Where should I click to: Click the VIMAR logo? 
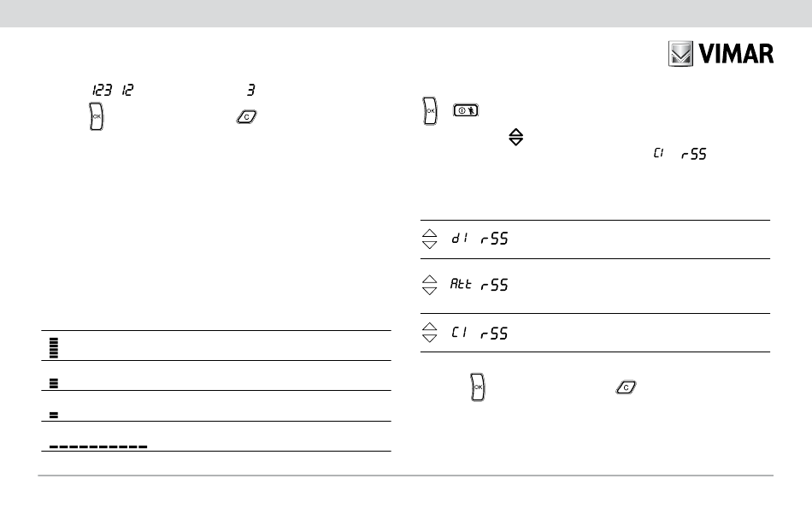(x=721, y=53)
